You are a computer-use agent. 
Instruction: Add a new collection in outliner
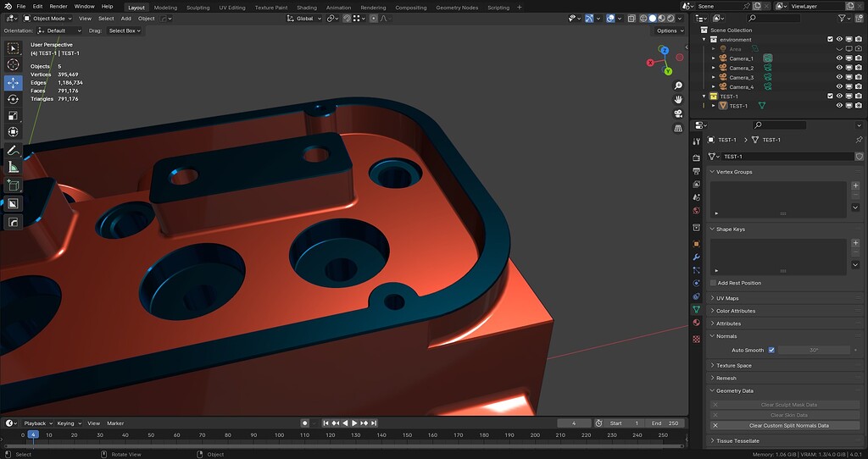pos(859,19)
